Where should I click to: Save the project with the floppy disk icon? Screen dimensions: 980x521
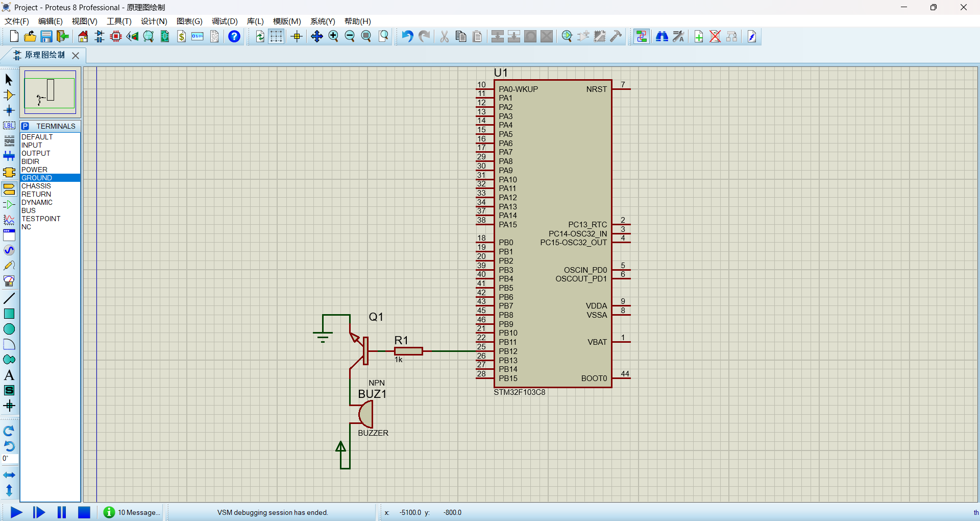pos(46,36)
